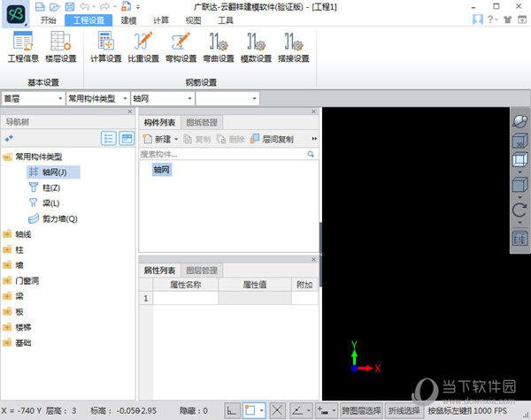Click 层间复制 button
The width and height of the screenshot is (531, 420).
pos(272,139)
